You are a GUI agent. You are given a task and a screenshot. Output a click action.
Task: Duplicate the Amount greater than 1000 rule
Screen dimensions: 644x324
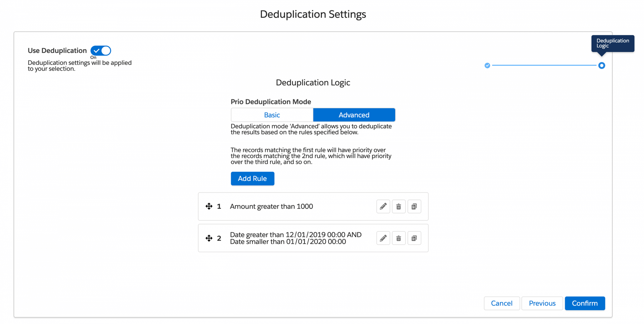[x=414, y=206]
